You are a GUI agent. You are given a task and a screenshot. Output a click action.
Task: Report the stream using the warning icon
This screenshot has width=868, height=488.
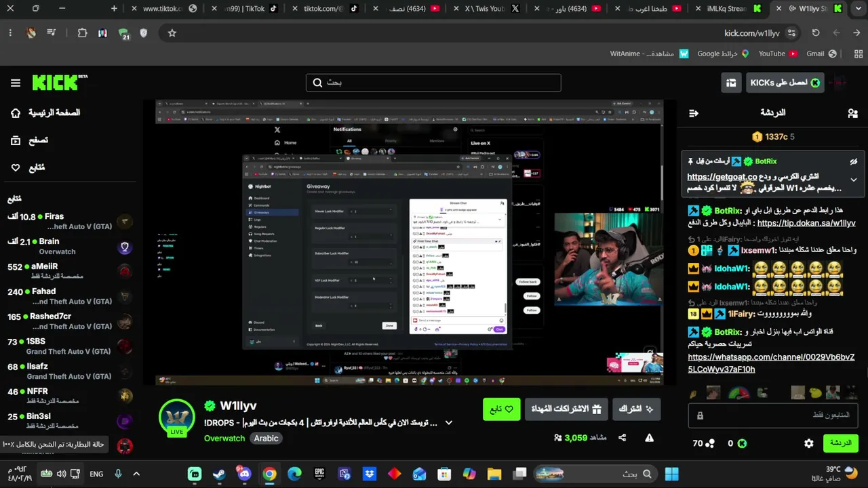click(x=649, y=438)
